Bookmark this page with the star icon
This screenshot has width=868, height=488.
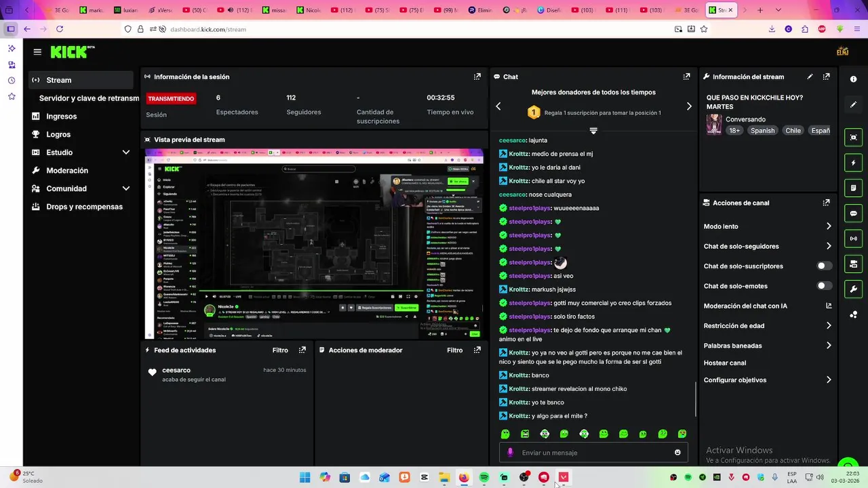[x=704, y=29]
